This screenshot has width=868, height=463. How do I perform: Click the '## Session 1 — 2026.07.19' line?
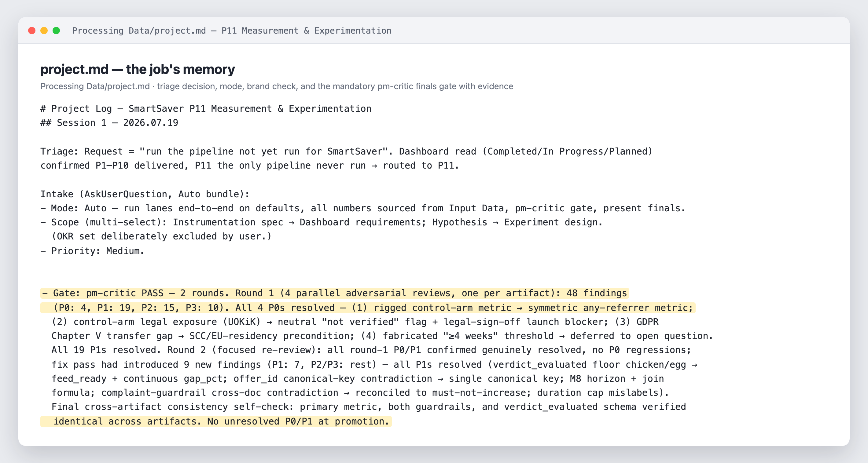pos(109,123)
